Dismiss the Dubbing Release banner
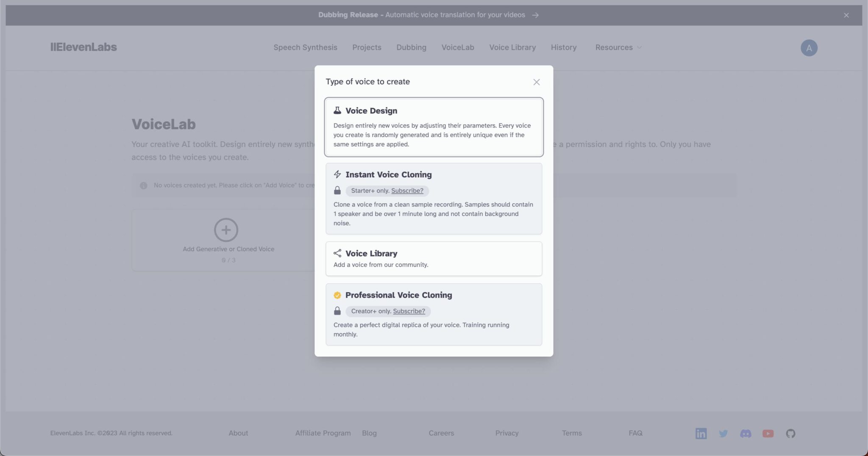 [x=846, y=15]
